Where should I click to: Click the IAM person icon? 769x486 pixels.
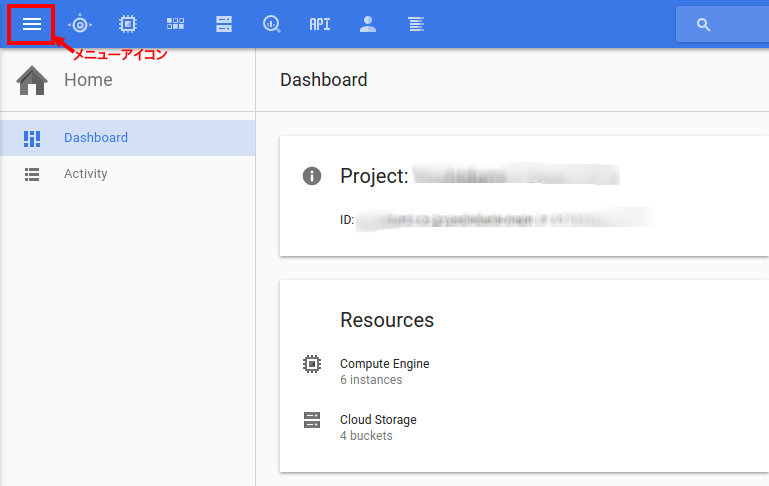(368, 24)
